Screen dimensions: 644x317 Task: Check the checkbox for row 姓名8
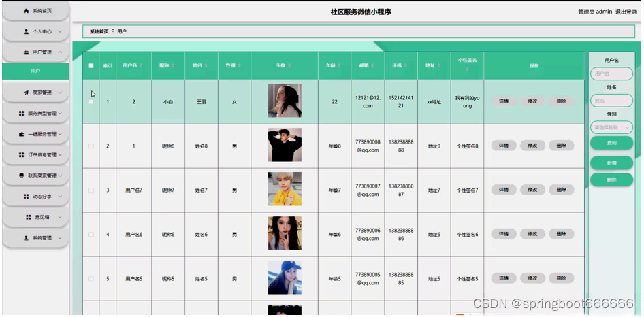pyautogui.click(x=91, y=146)
